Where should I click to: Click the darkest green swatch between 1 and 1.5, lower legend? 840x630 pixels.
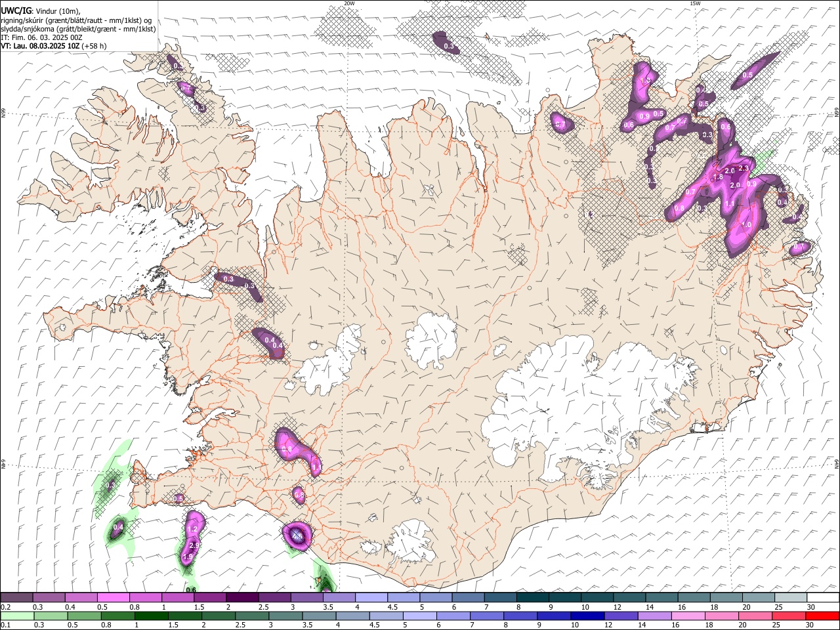click(x=151, y=616)
